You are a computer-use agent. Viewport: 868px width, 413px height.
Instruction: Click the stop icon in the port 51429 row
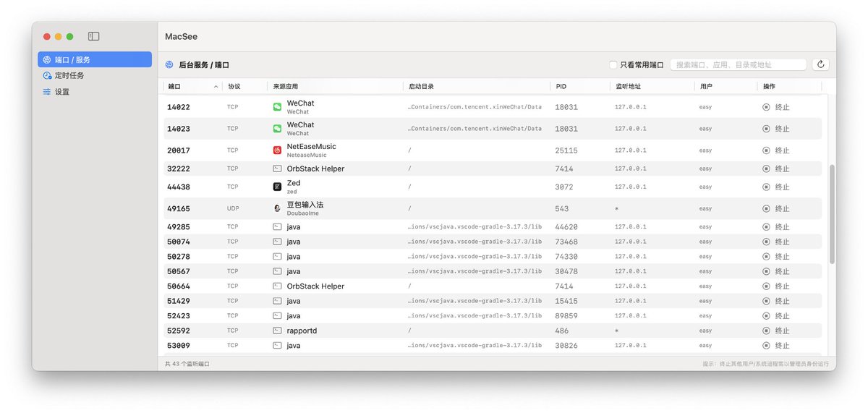[766, 301]
